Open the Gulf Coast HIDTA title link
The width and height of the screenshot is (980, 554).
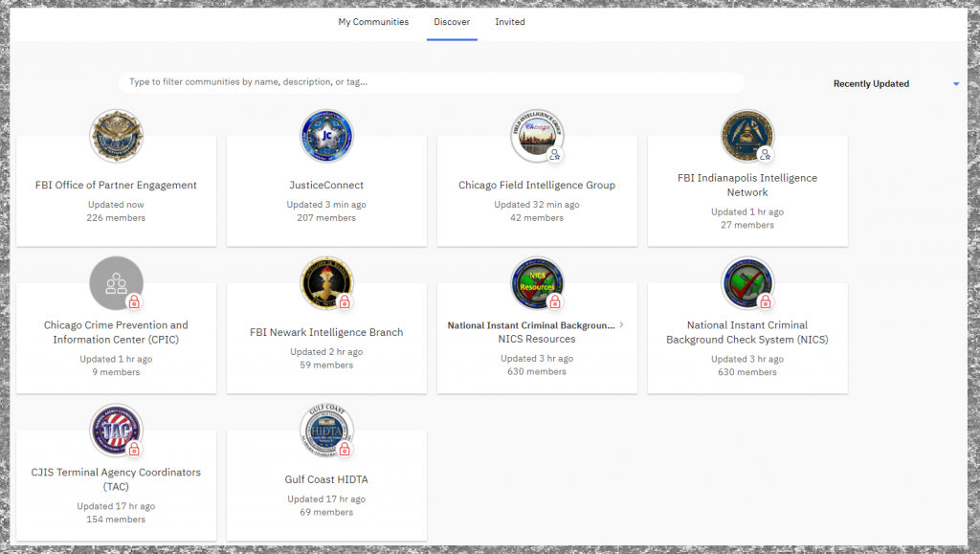pyautogui.click(x=326, y=480)
